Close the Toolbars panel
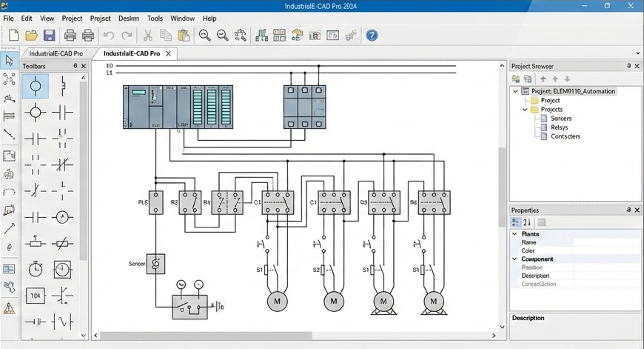The height and width of the screenshot is (349, 644). pyautogui.click(x=84, y=66)
